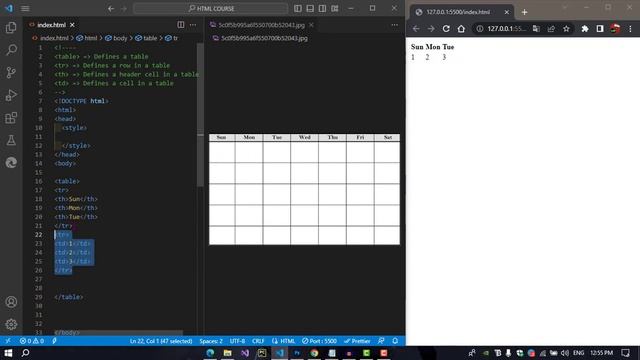
Task: Toggle the Chrome side panel
Action: tap(600, 29)
